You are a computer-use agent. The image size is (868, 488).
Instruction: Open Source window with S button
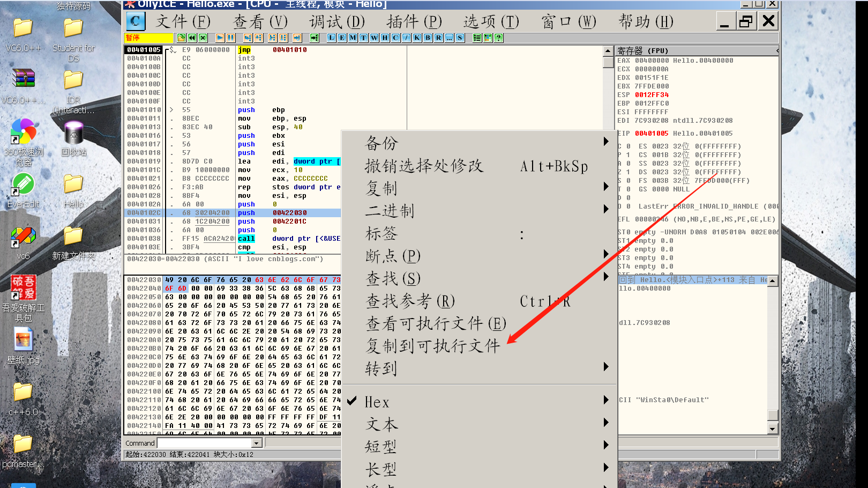[x=460, y=38]
